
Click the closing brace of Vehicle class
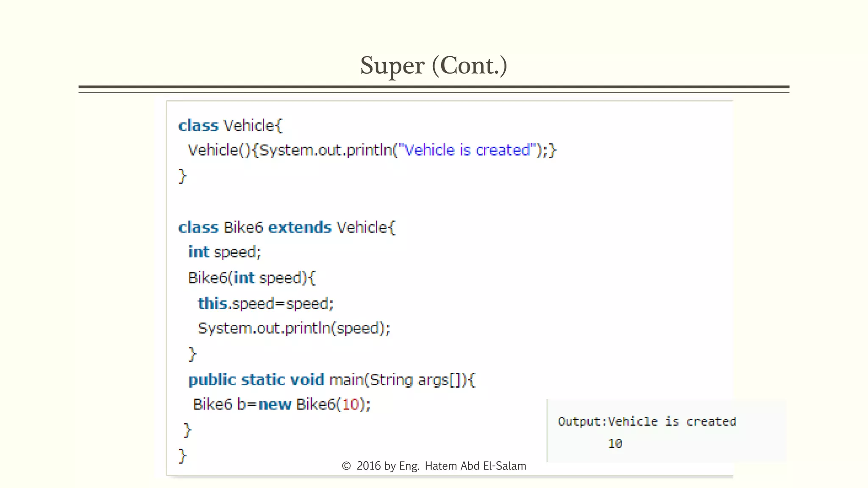tap(182, 175)
